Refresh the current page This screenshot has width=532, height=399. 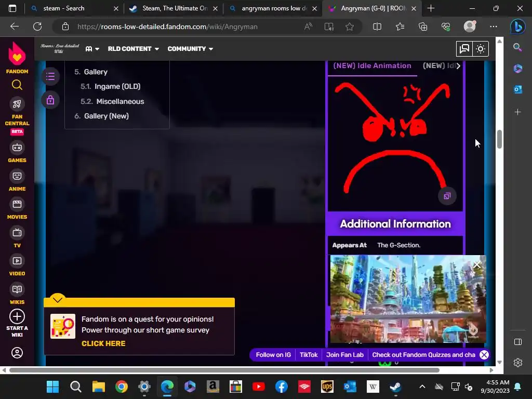pyautogui.click(x=37, y=26)
